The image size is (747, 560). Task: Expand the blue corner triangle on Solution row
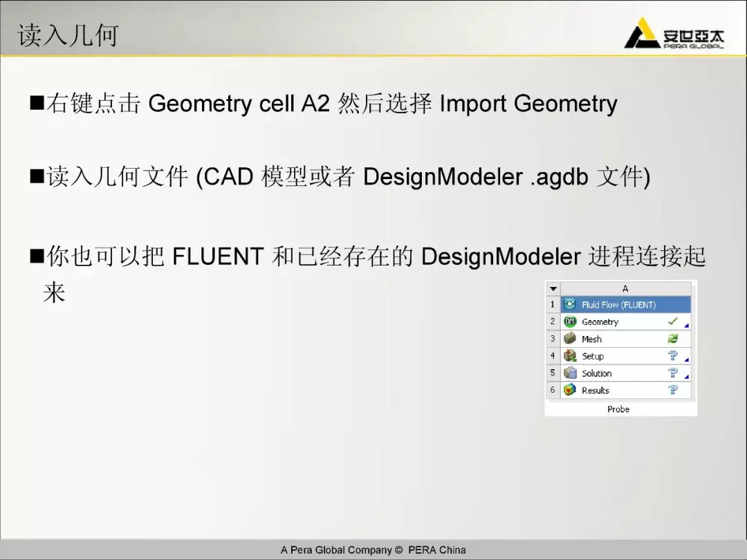tap(687, 377)
